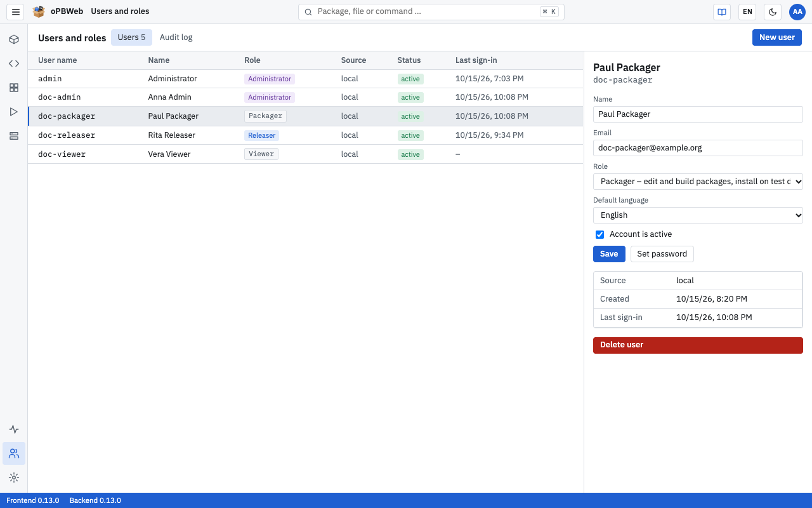
Task: Switch to the Audit log tab
Action: pyautogui.click(x=176, y=37)
